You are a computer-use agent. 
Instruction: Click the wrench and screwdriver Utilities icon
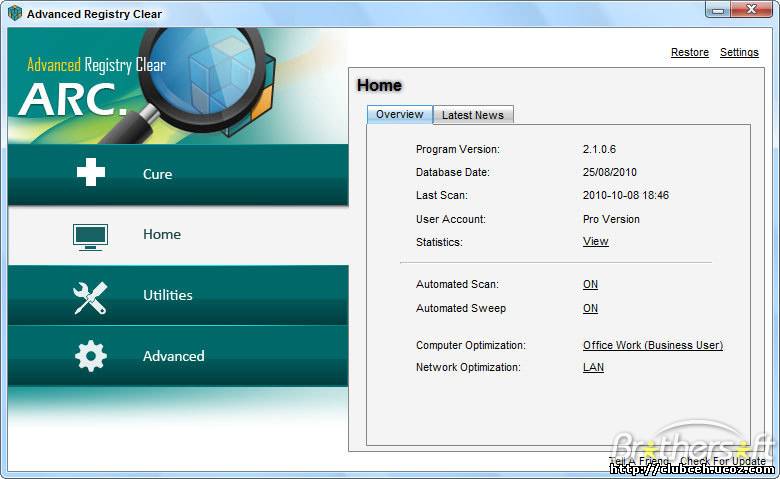tap(90, 297)
